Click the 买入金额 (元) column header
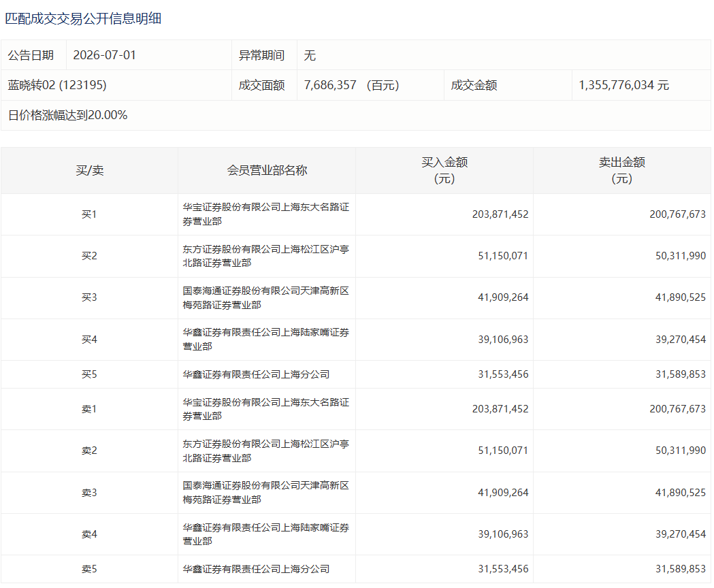Image resolution: width=714 pixels, height=588 pixels. pyautogui.click(x=444, y=170)
